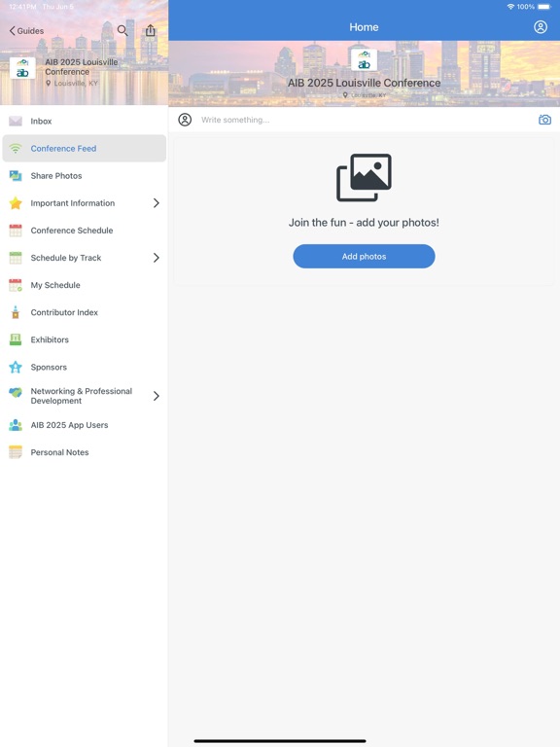Open AIB 2025 App Users
This screenshot has width=560, height=747.
[x=85, y=425]
